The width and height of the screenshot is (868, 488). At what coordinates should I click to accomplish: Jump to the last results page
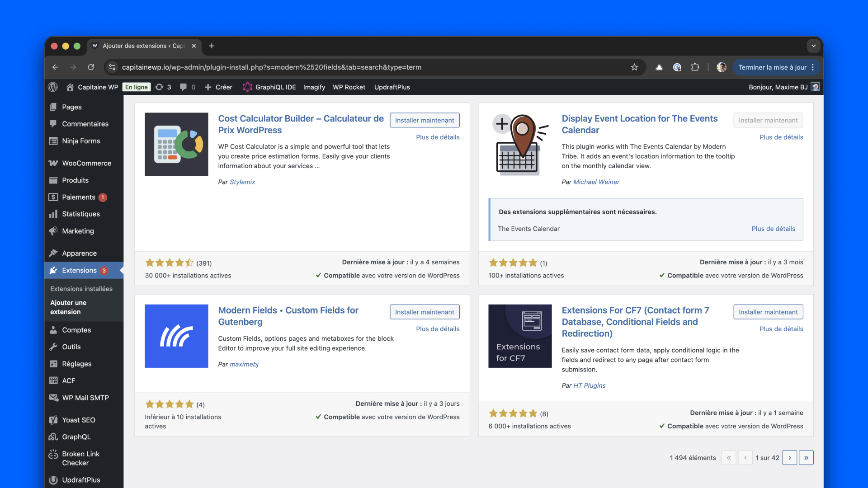[x=806, y=458]
